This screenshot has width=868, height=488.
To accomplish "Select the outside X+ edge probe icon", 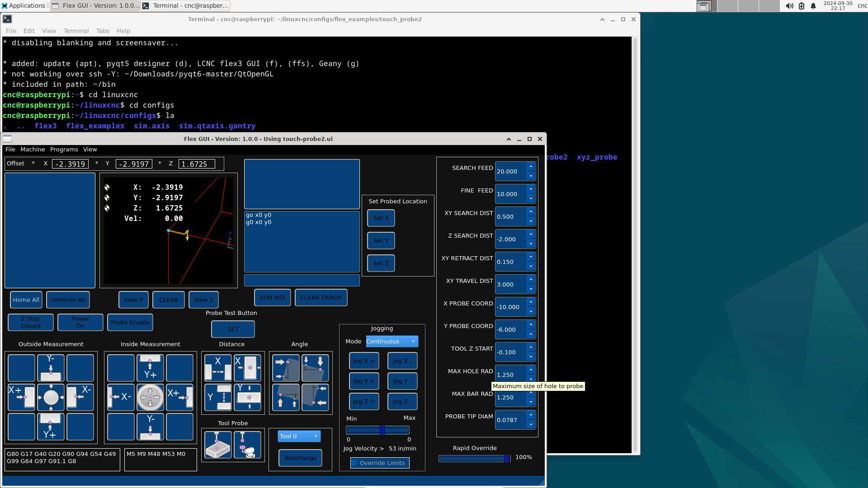I will click(21, 397).
